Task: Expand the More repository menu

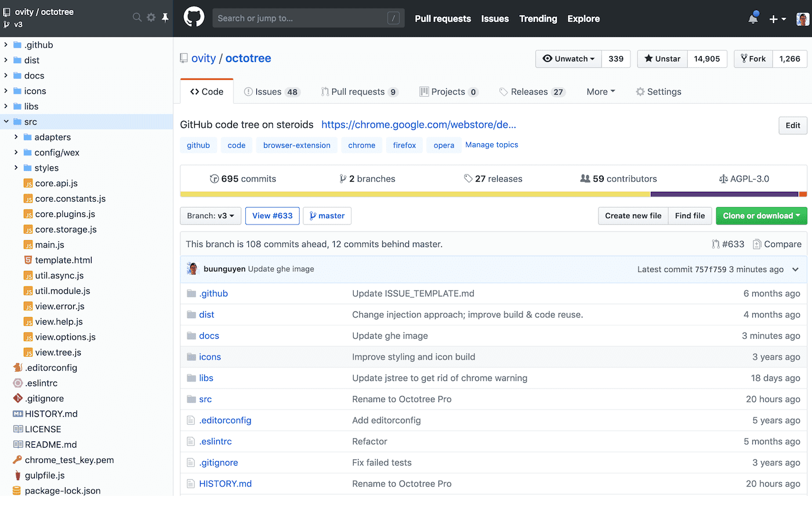Action: pyautogui.click(x=600, y=92)
